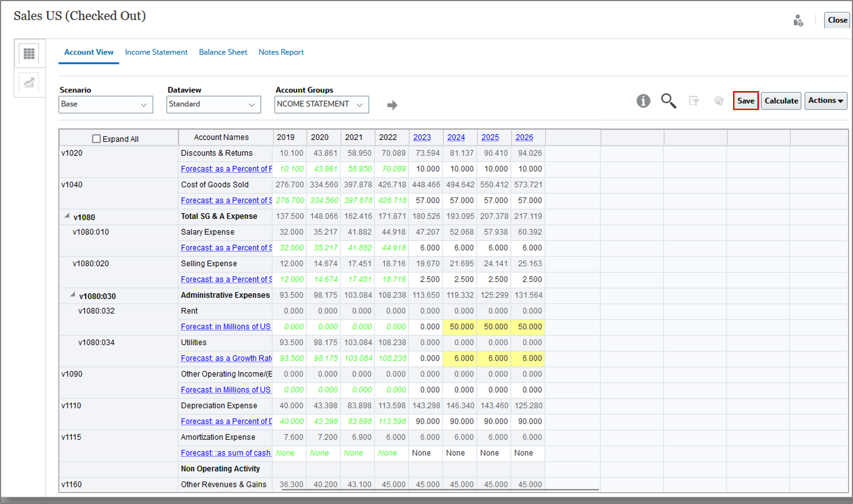The image size is (853, 504).
Task: Open the search magnifier icon
Action: [668, 101]
